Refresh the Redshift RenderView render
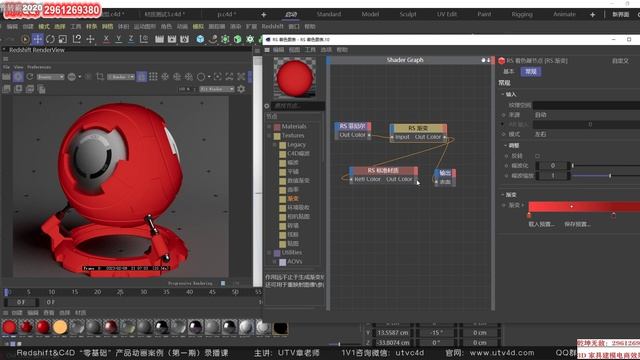 30,77
